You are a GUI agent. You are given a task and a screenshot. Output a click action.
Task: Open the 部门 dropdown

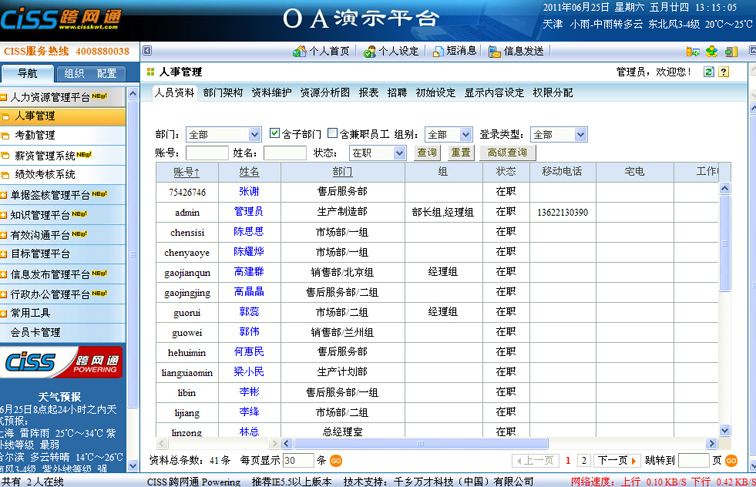(x=223, y=134)
